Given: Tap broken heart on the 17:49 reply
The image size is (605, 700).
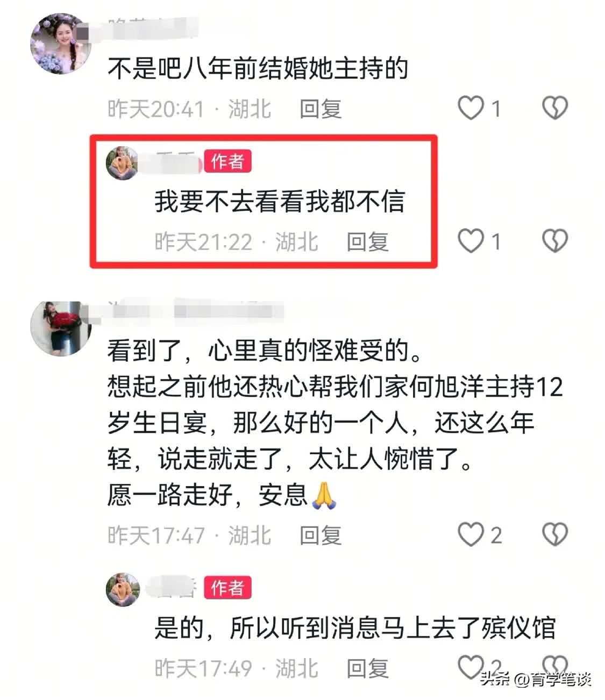Looking at the screenshot, I should [554, 666].
